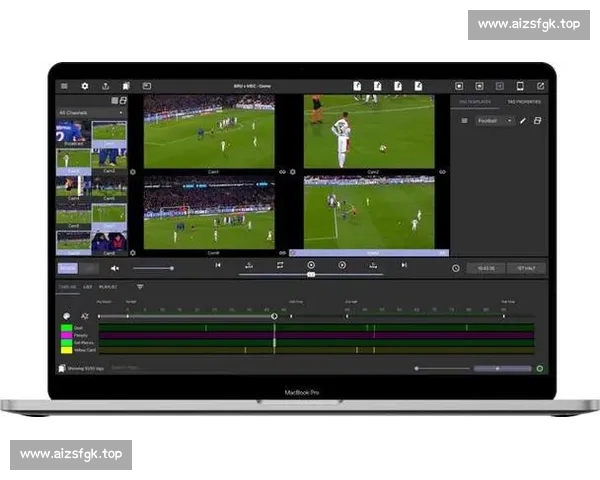
Task: Toggle the magenta Penalty tag row swatch
Action: [x=66, y=335]
